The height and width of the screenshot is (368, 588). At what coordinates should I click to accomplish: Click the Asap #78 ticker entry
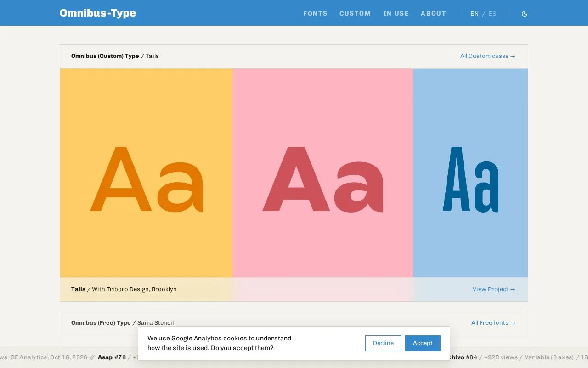(x=112, y=357)
